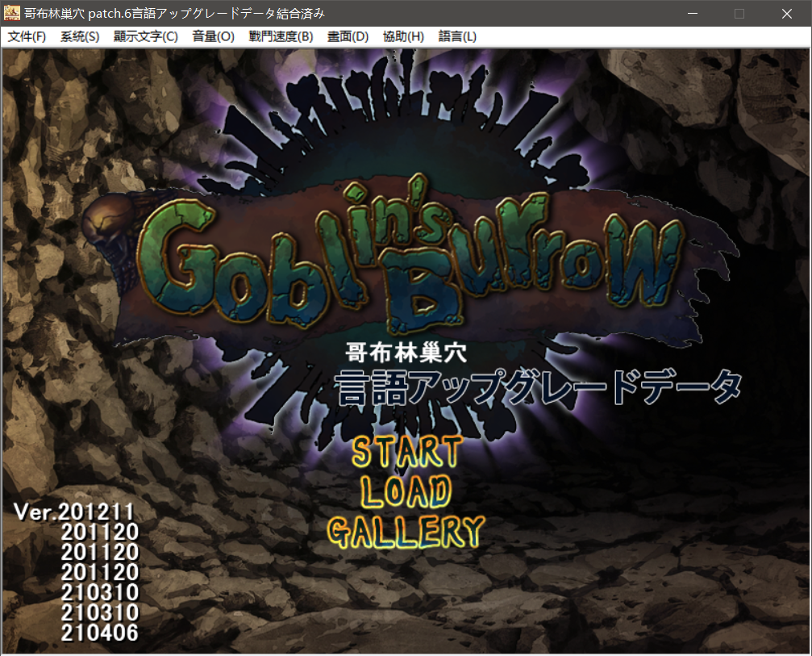The width and height of the screenshot is (812, 656).
Task: Choose LOAD on the title screen
Action: [x=406, y=491]
